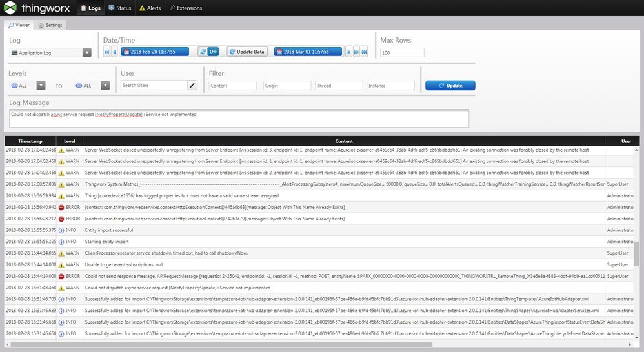The height and width of the screenshot is (352, 644).
Task: Click the ThingWorx logo icon
Action: tap(10, 7)
